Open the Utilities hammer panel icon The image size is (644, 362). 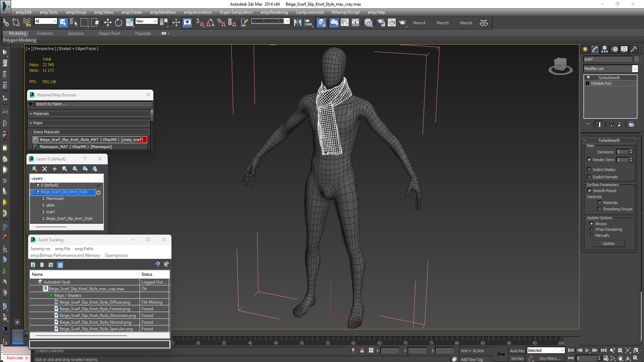(x=634, y=49)
